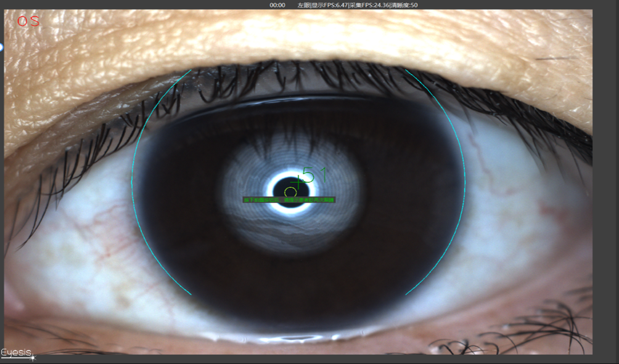Image resolution: width=619 pixels, height=364 pixels.
Task: Click the 左眼 status text
Action: coord(304,5)
